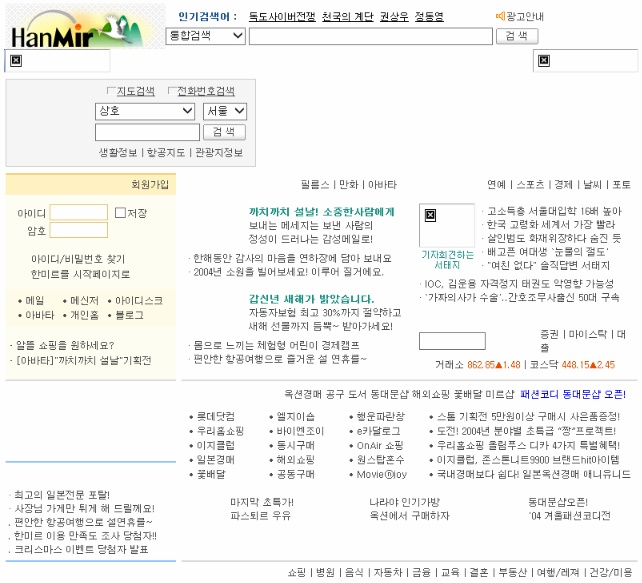The width and height of the screenshot is (642, 583).
Task: Focus the 암호 password field
Action: tap(78, 231)
